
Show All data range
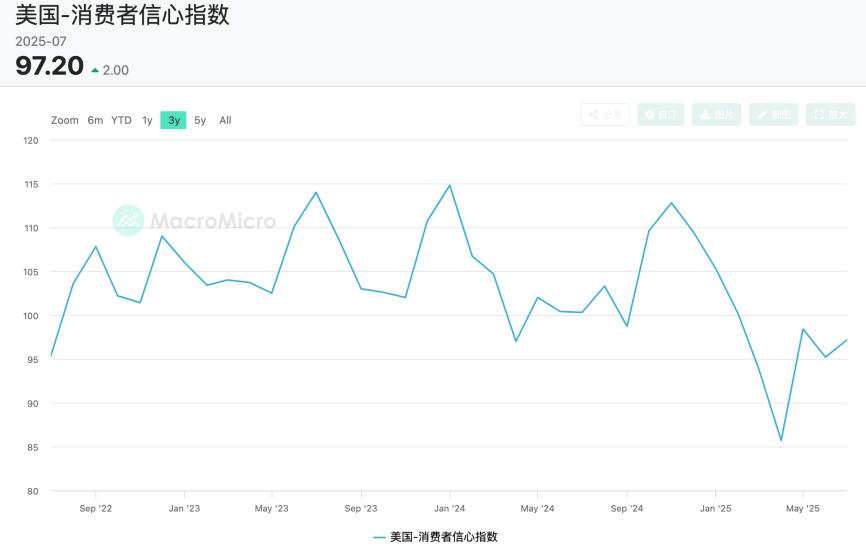point(225,120)
